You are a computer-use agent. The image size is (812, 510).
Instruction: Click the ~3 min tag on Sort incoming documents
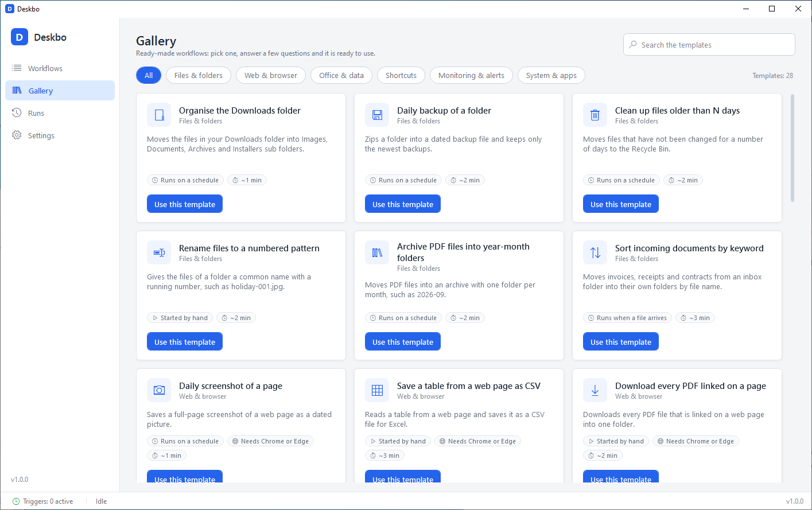[695, 318]
